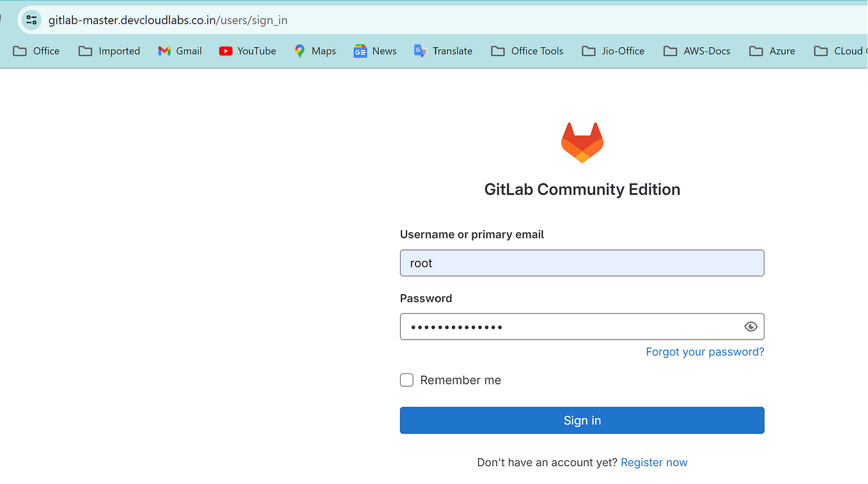
Task: Click the site information icon in address bar
Action: click(31, 20)
